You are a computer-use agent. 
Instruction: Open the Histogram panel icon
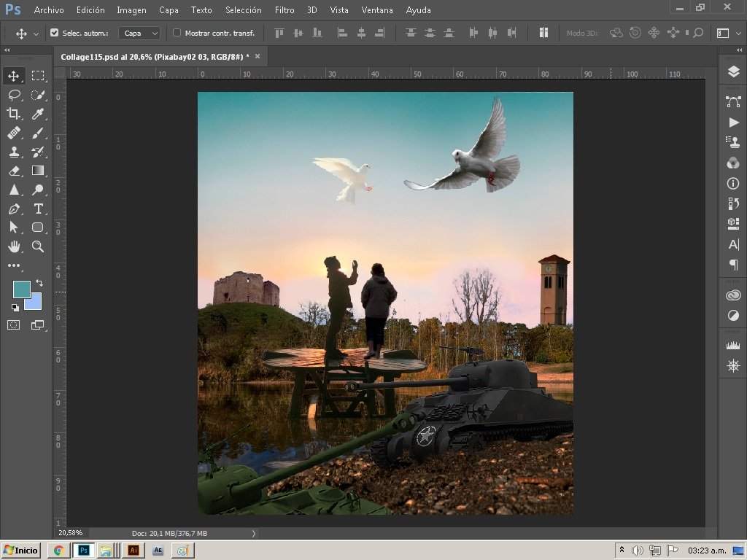click(733, 346)
